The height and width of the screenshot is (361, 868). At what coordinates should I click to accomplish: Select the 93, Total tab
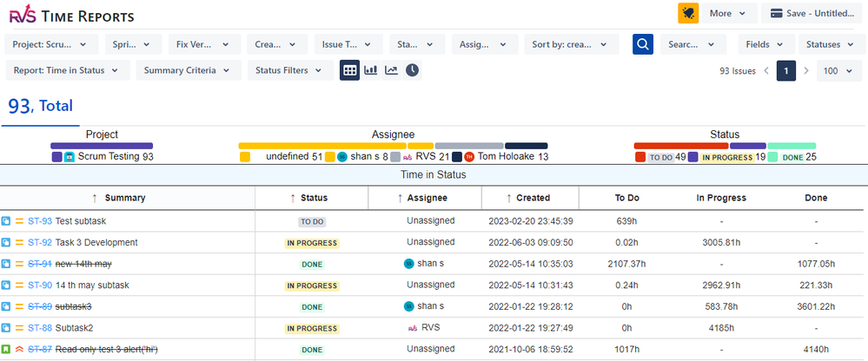click(x=41, y=107)
